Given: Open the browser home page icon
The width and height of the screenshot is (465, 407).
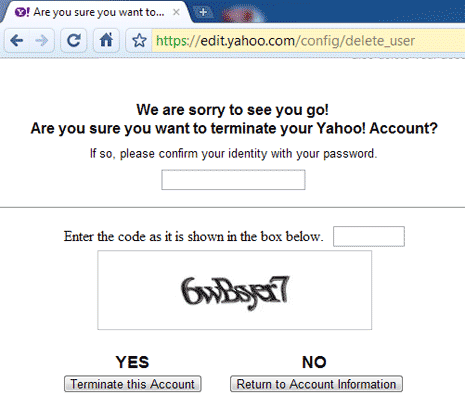Looking at the screenshot, I should (106, 41).
